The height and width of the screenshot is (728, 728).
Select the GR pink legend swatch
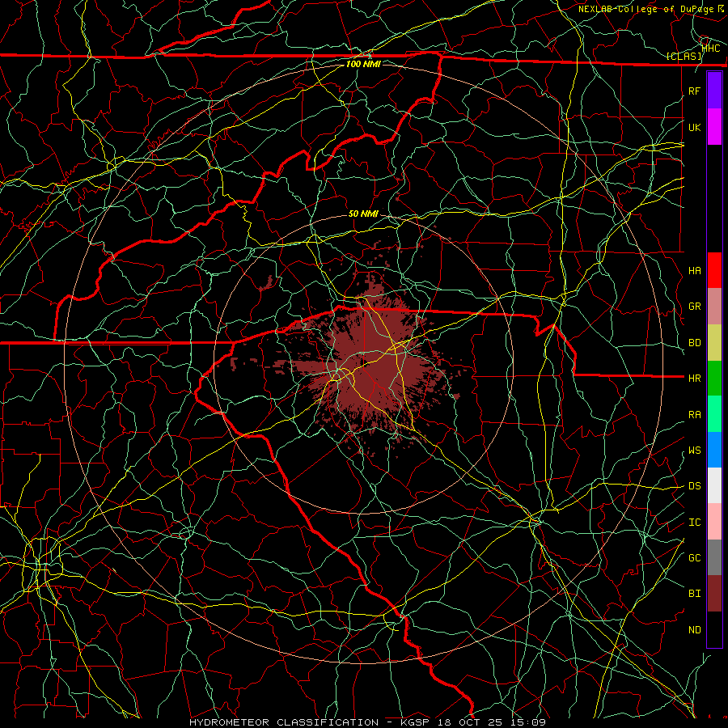tap(714, 307)
